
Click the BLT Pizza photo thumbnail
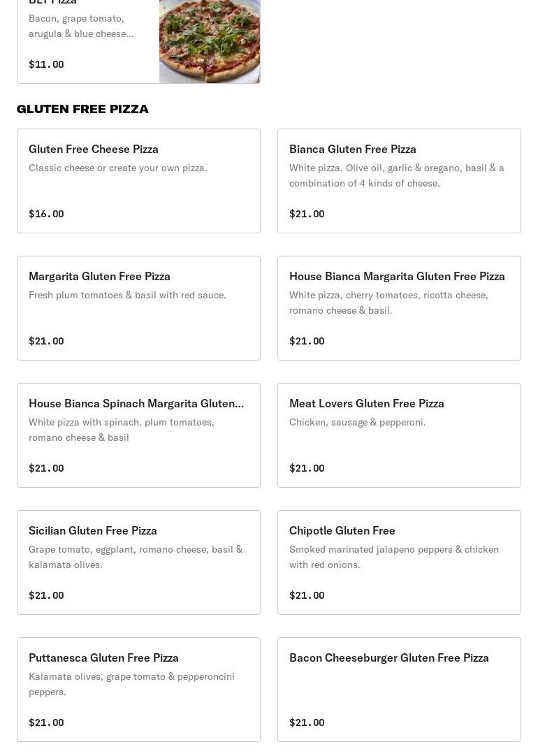click(x=210, y=41)
